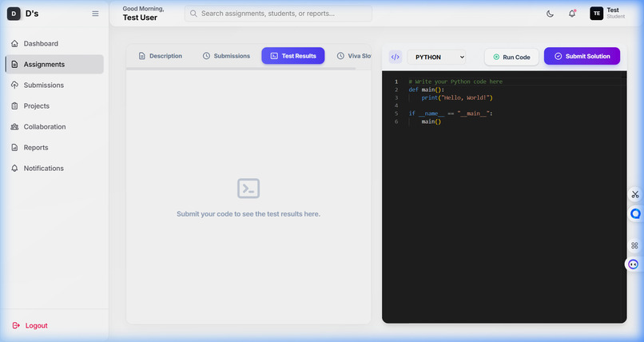Click the if __name__ line in editor

(451, 113)
